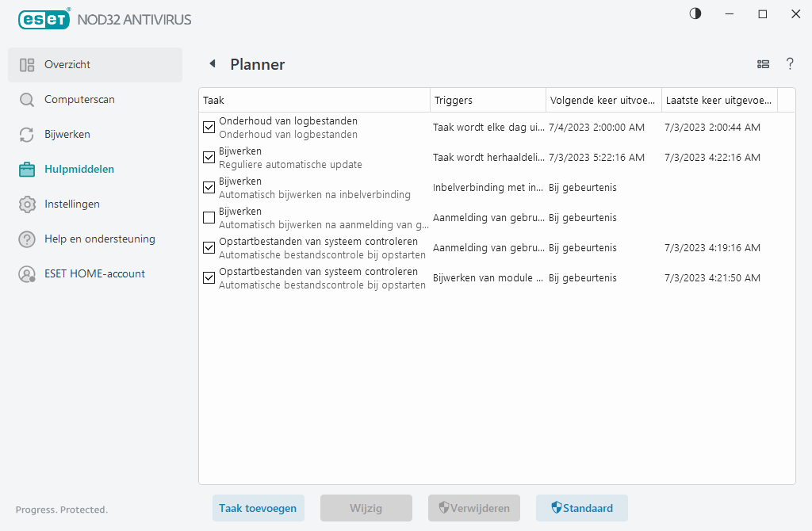Click the back arrow next to Planner
The width and height of the screenshot is (812, 531).
(x=211, y=63)
